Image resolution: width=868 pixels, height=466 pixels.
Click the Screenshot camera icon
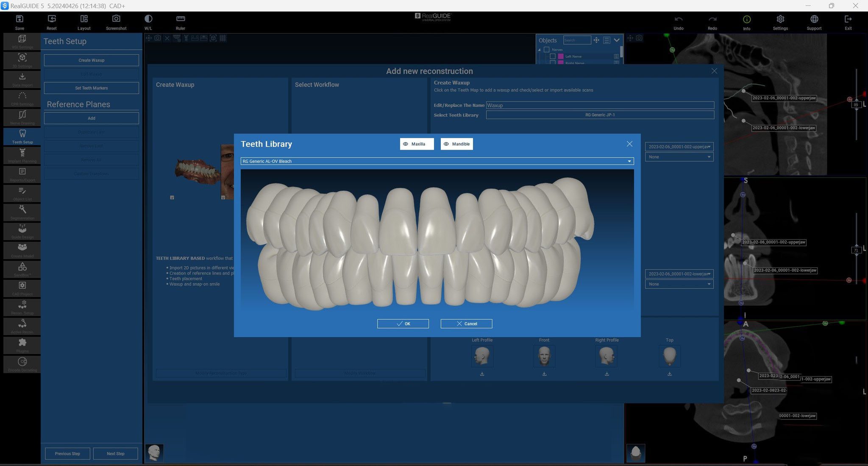pos(116,19)
